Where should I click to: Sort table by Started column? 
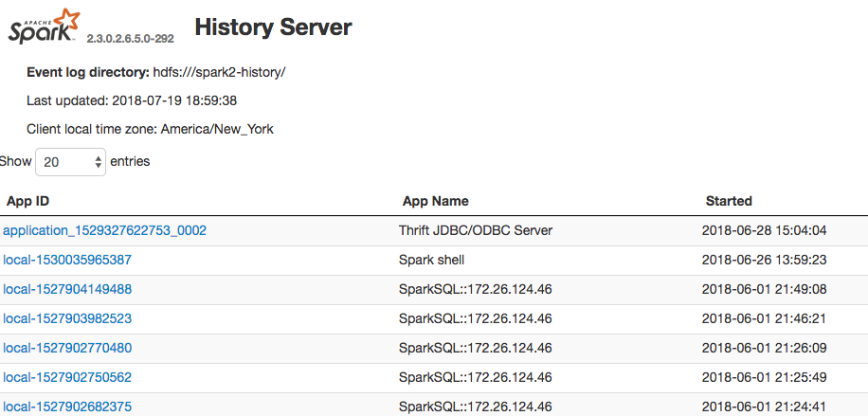[x=729, y=201]
